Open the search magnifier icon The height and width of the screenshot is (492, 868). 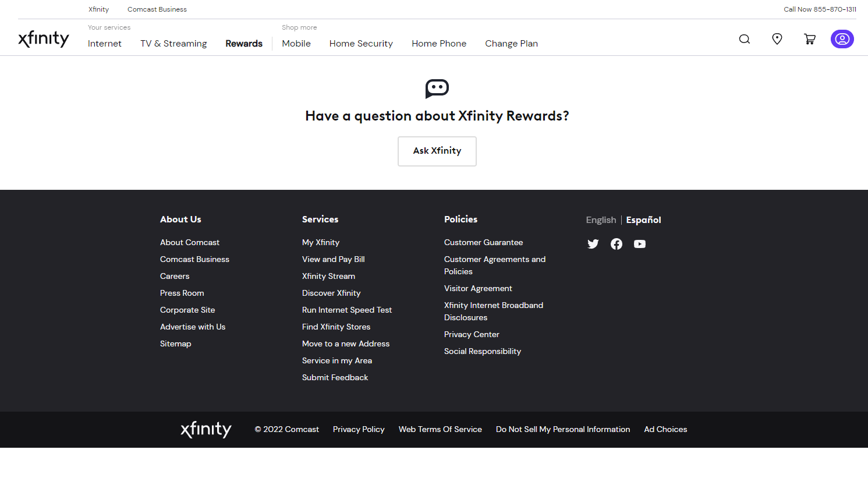745,39
